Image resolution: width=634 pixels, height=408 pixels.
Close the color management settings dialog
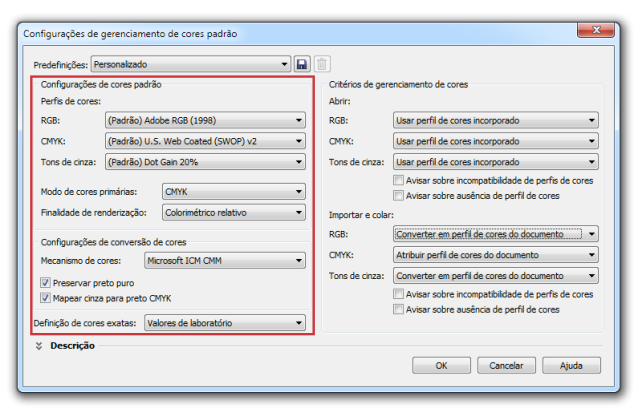596,30
